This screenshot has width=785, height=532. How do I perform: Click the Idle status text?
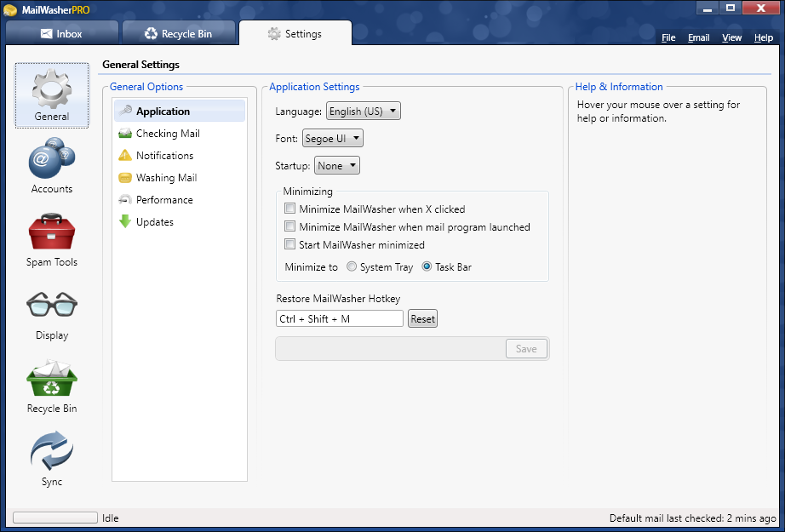pos(110,518)
